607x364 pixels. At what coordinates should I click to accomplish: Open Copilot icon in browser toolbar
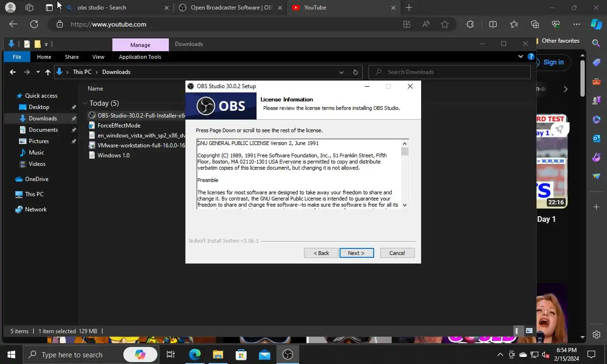(596, 24)
